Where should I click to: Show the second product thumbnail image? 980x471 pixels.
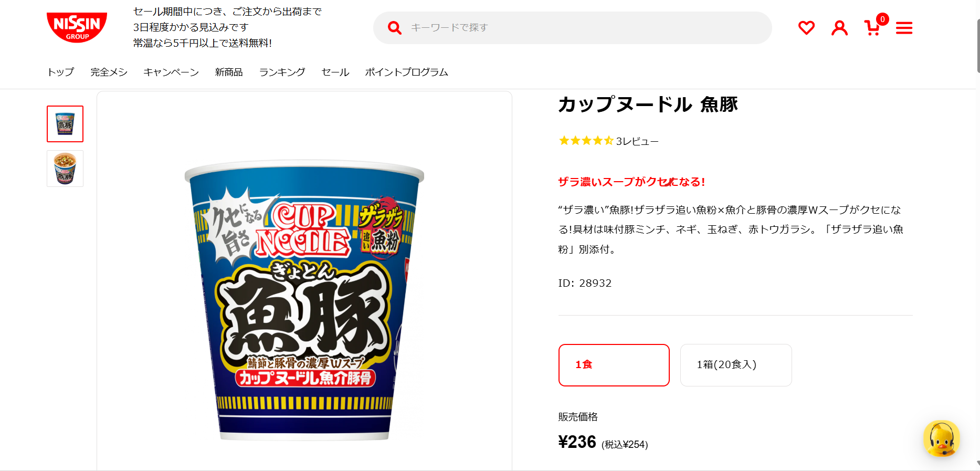click(65, 169)
